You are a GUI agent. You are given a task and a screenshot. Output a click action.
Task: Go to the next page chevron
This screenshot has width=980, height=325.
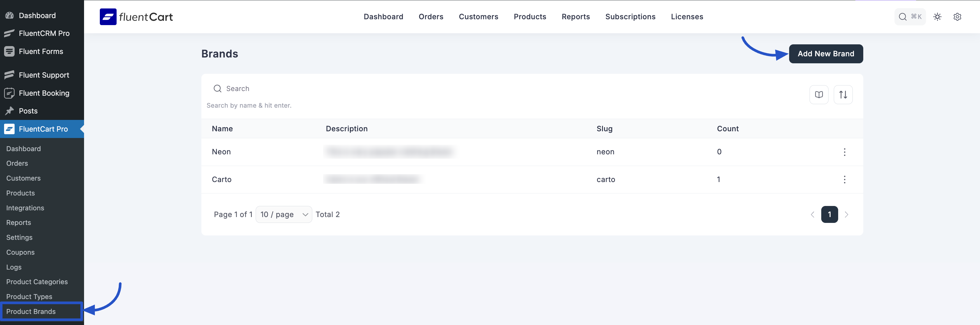point(846,214)
